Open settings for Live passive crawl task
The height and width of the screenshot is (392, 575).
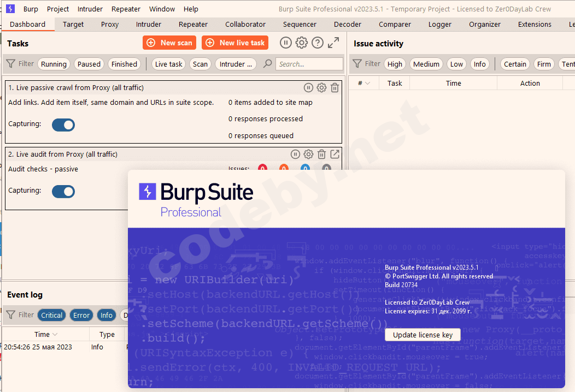(321, 87)
